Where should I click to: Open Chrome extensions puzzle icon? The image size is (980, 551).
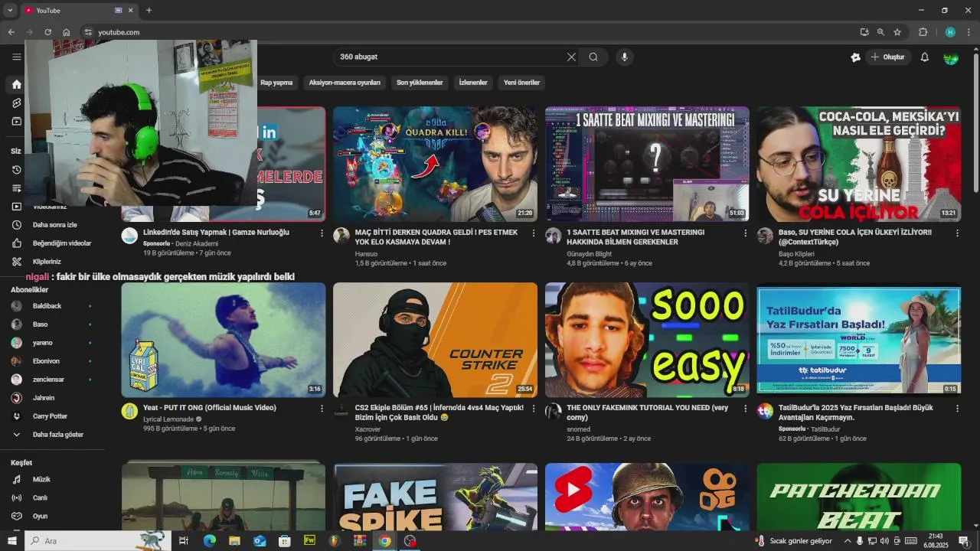click(x=923, y=32)
